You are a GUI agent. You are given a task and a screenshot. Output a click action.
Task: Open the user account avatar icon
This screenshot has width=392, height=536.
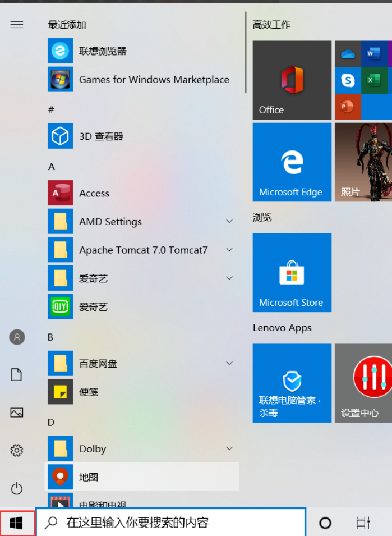click(17, 337)
